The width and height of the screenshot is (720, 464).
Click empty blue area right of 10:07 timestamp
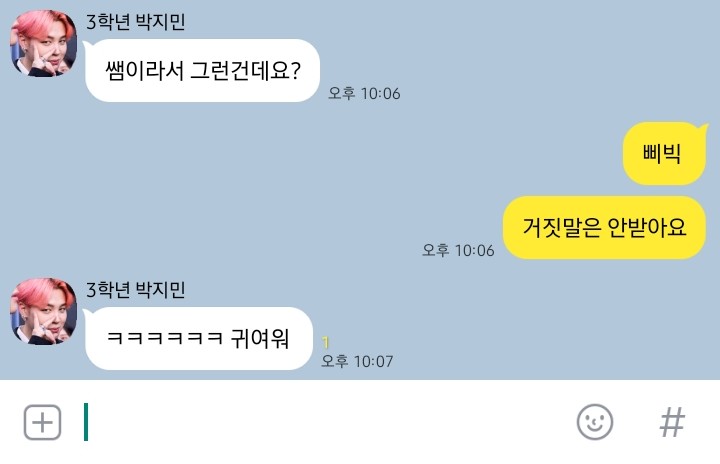pyautogui.click(x=551, y=340)
